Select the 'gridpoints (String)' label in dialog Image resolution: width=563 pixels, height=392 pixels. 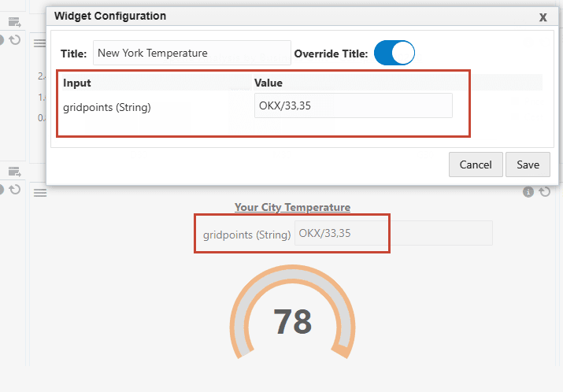(107, 107)
